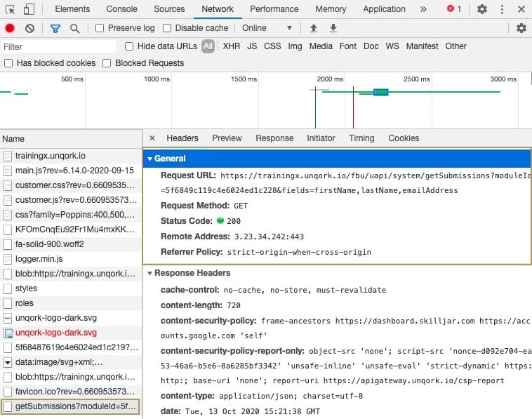Filter requests by Img type
This screenshot has height=419, width=532.
[x=295, y=46]
